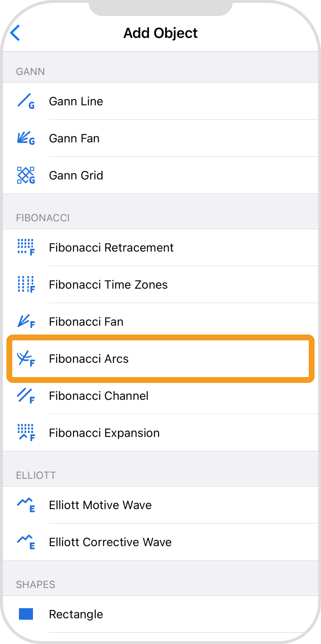Click the Fibonacci Arcs icon
Viewport: 321px width, 644px height.
[26, 358]
